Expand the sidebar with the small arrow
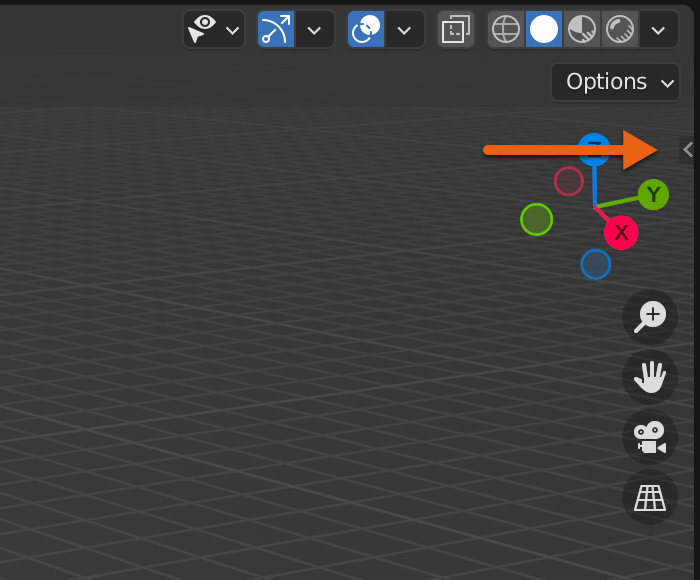This screenshot has width=700, height=580. [x=688, y=150]
